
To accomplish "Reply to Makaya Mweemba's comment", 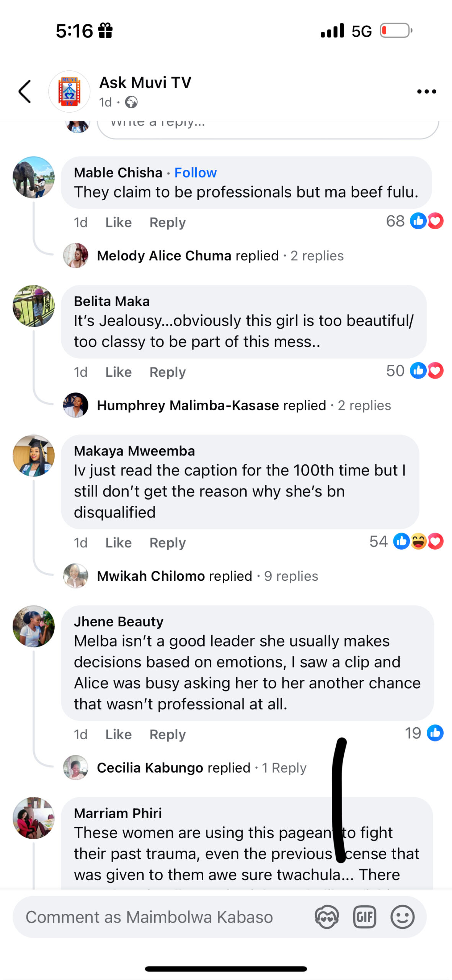I will click(167, 543).
